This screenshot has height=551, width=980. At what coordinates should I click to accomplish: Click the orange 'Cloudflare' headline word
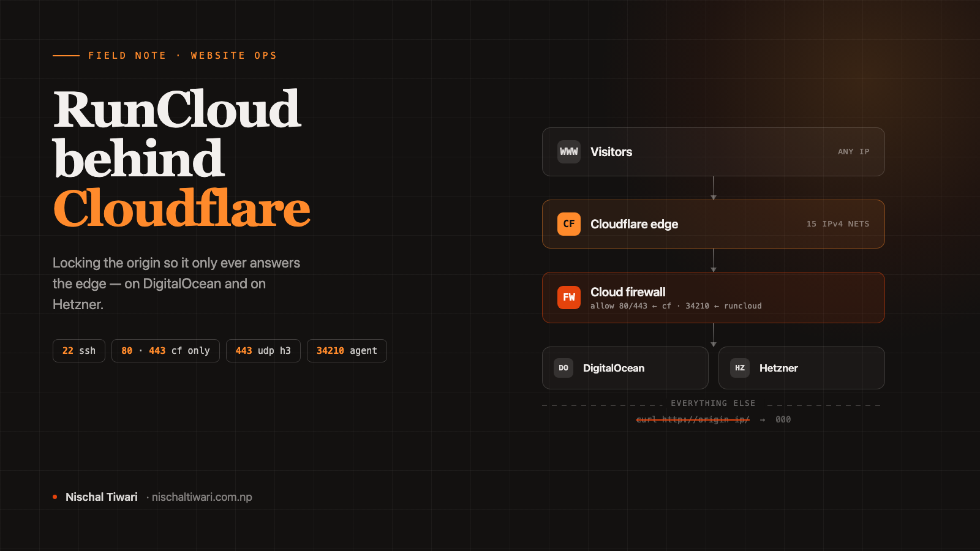[182, 208]
